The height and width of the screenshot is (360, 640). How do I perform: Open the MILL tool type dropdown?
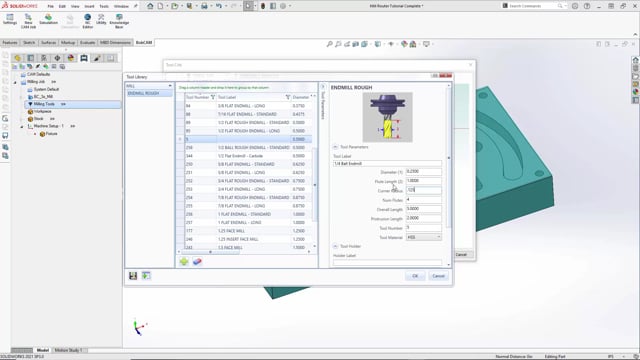coord(149,86)
